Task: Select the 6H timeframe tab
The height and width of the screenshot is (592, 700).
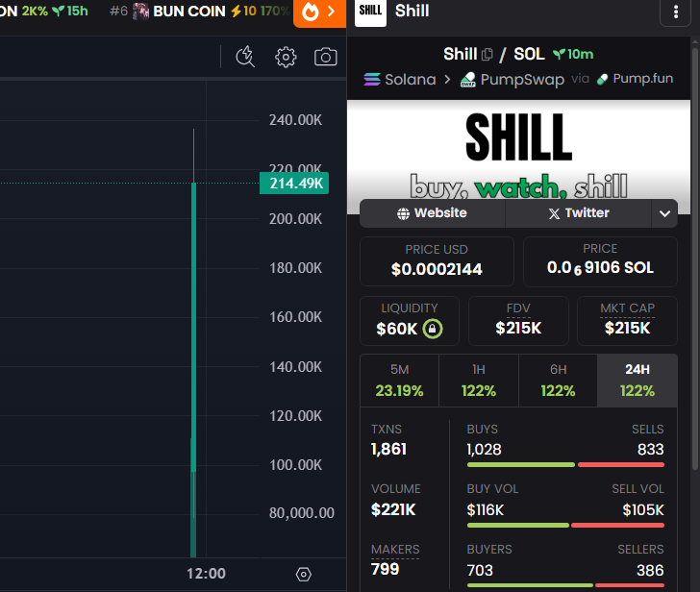Action: tap(558, 381)
